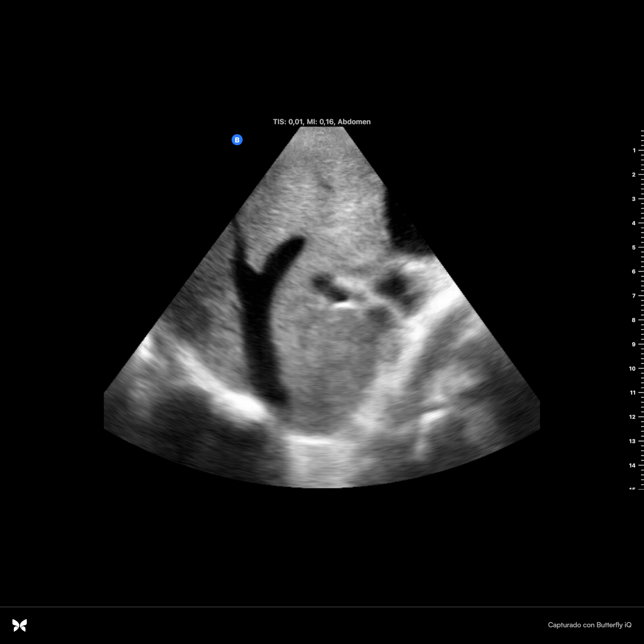Click the 9 cm depth label
This screenshot has width=644, height=644.
tap(634, 344)
